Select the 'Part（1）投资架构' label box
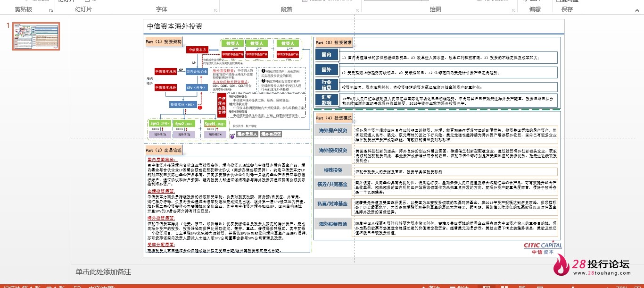This screenshot has height=288, width=644. point(164,42)
